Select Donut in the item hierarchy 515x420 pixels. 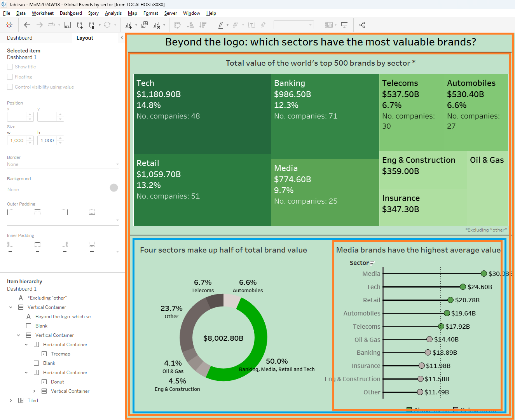(x=57, y=382)
